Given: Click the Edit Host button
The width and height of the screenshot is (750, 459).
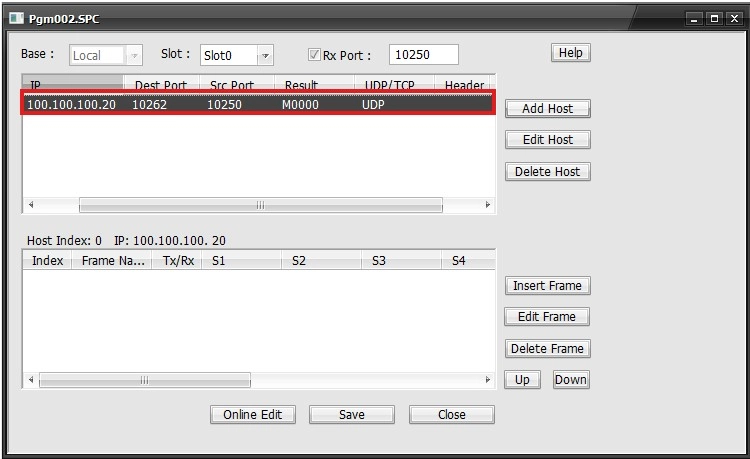Looking at the screenshot, I should point(548,140).
